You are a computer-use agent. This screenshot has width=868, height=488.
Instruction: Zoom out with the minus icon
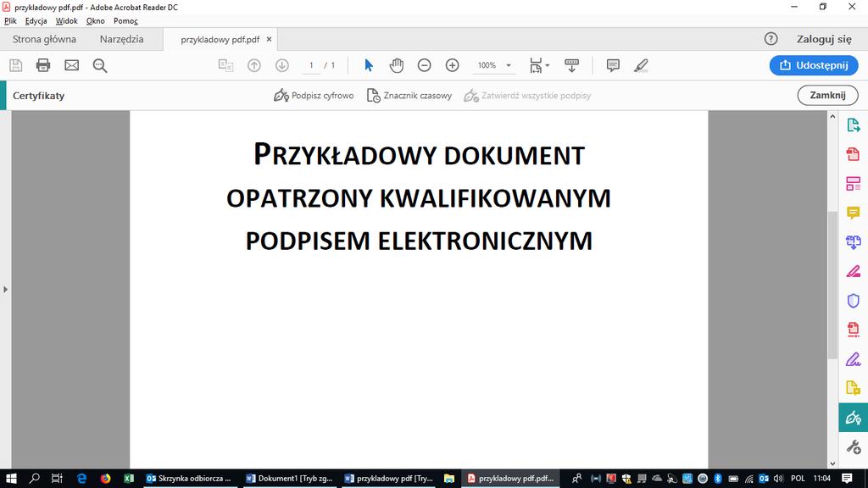click(424, 65)
